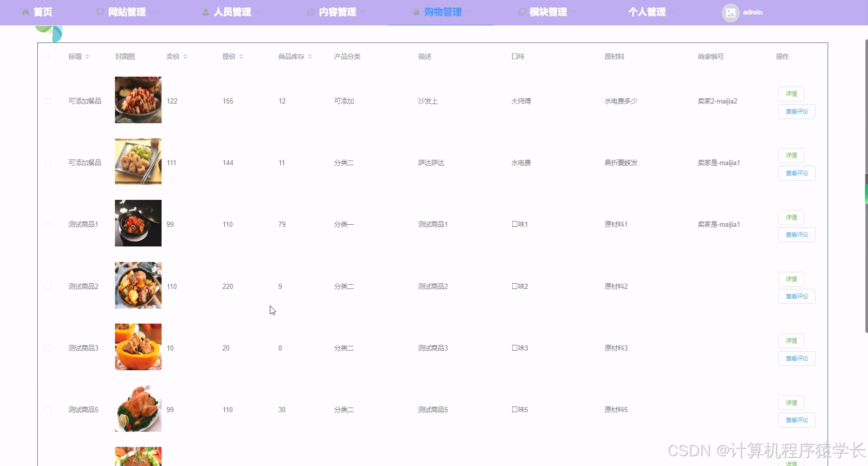The image size is (868, 466).
Task: Check the 可添加餐品 row priced 111
Action: 48,163
